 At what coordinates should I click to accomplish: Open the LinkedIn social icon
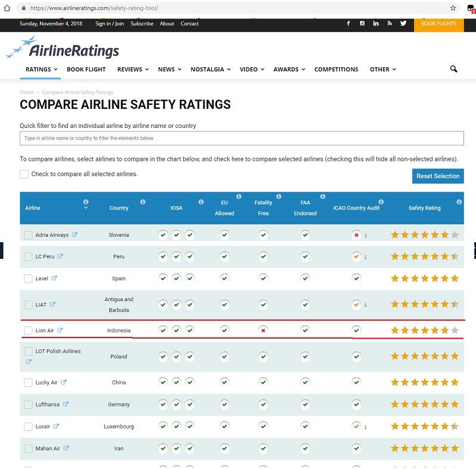[376, 23]
